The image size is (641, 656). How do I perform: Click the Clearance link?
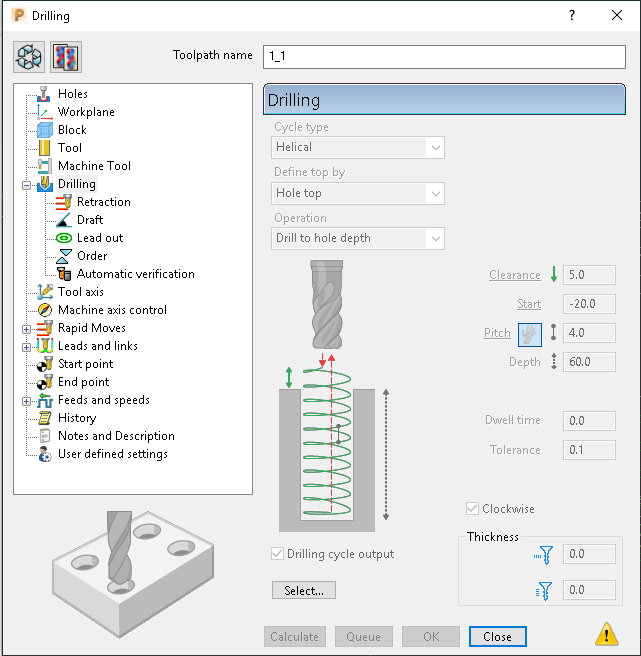[515, 275]
